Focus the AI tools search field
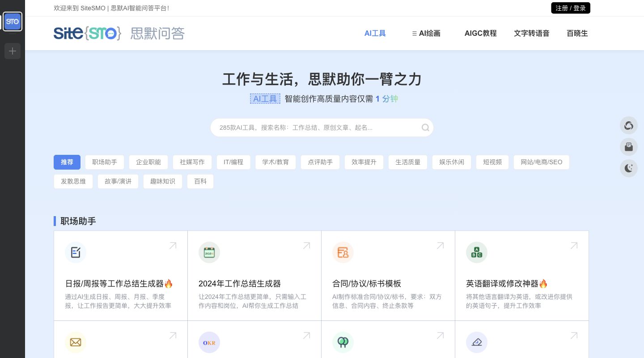Image resolution: width=644 pixels, height=358 pixels. coord(322,128)
